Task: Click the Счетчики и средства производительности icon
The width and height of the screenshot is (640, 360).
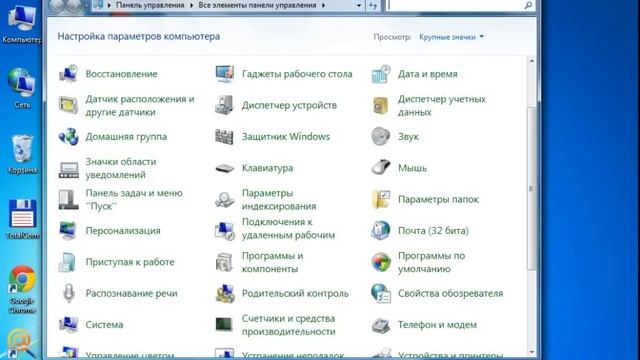Action: click(224, 325)
